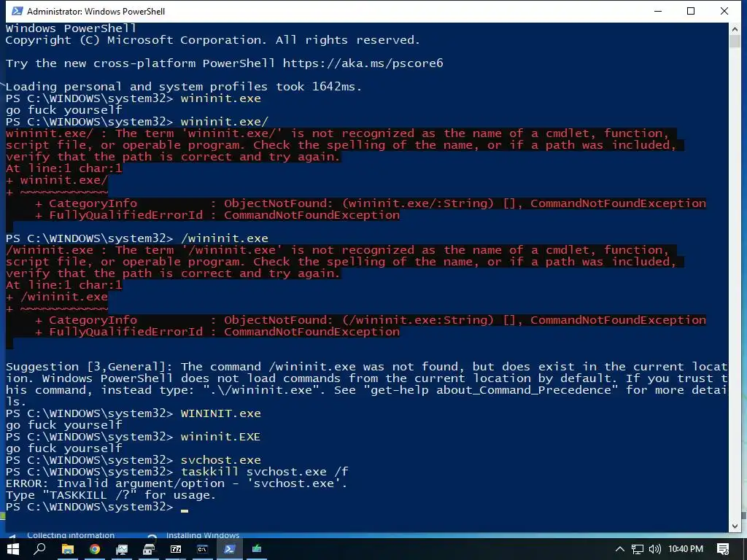
Task: Open the 10:40 PM clock flyout
Action: pyautogui.click(x=686, y=549)
